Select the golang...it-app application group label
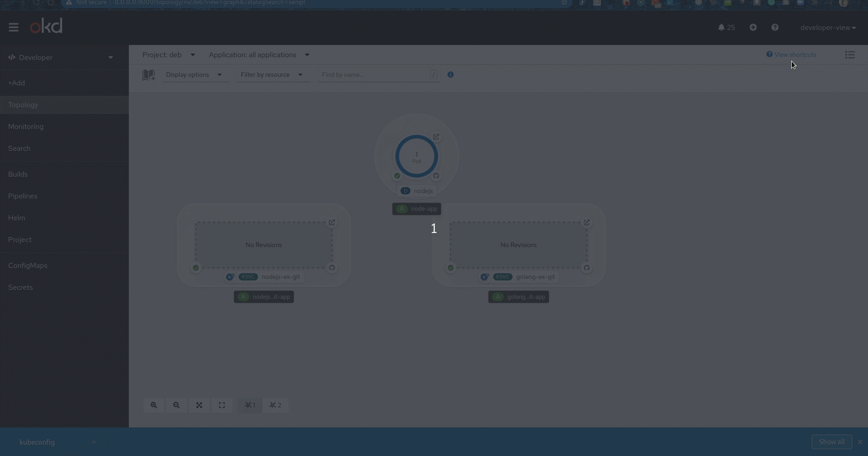 click(x=519, y=297)
